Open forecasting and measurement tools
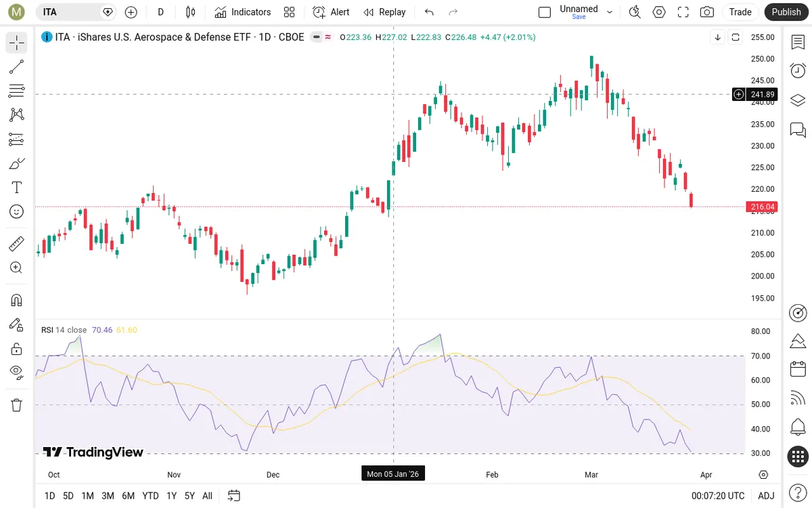The image size is (812, 508). (17, 139)
